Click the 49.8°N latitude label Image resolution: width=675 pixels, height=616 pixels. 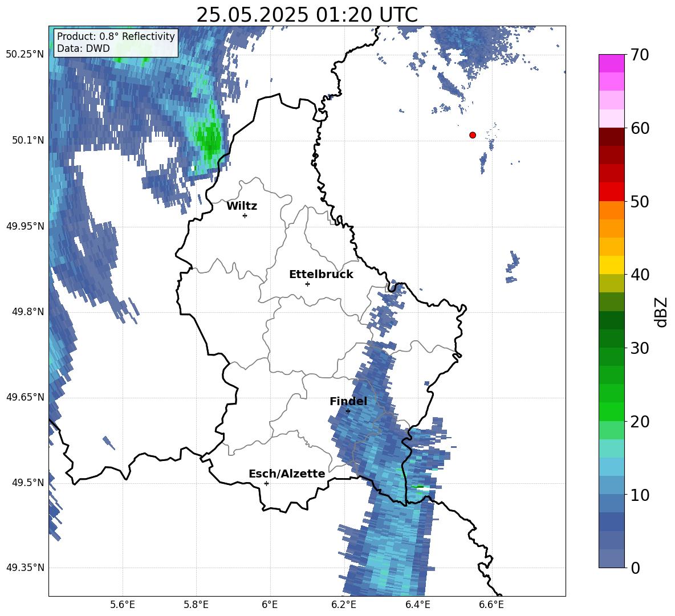coord(28,312)
